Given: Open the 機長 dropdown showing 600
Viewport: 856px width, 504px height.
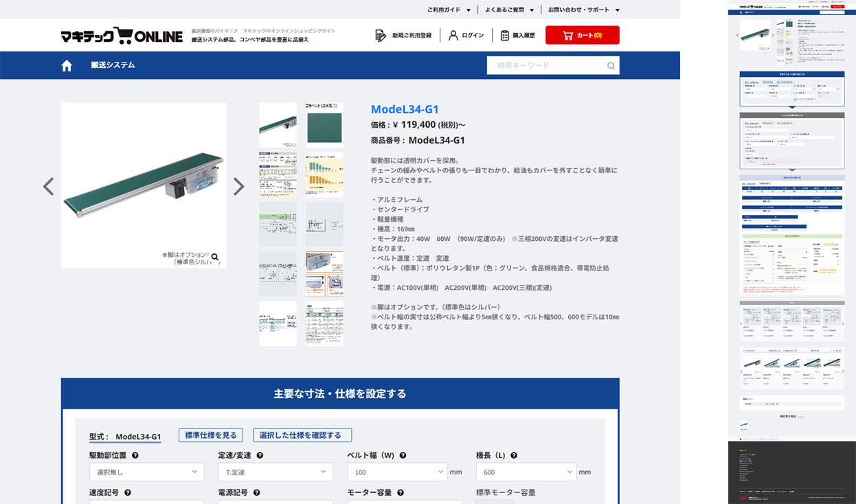Looking at the screenshot, I should coord(526,472).
